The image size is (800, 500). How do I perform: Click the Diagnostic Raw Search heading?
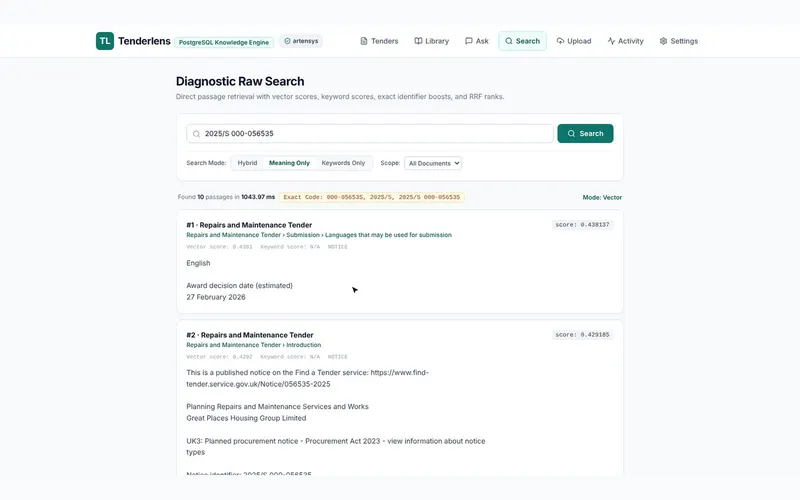[240, 81]
